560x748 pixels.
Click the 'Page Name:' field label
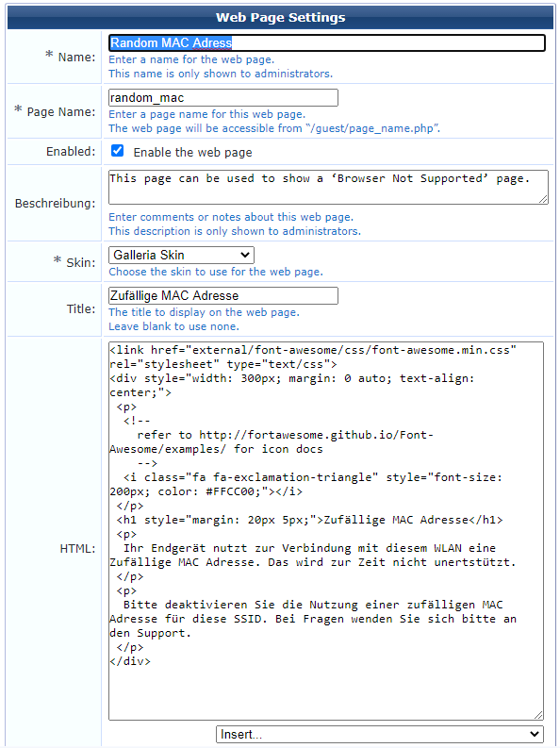61,112
